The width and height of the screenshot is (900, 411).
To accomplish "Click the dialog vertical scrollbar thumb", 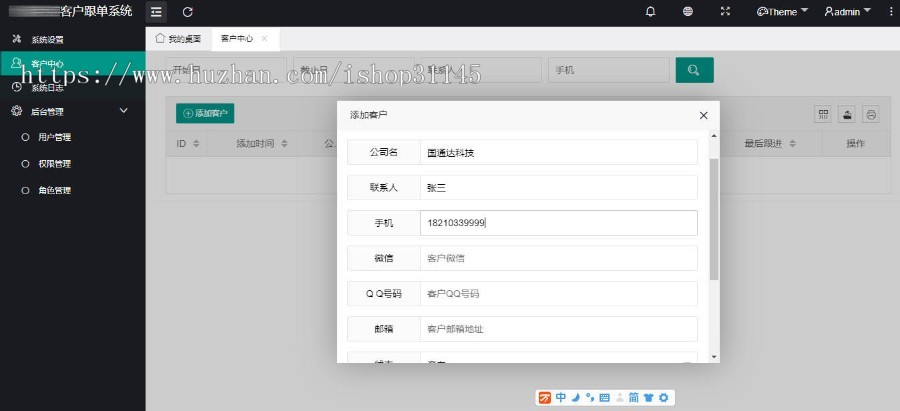I will click(714, 219).
